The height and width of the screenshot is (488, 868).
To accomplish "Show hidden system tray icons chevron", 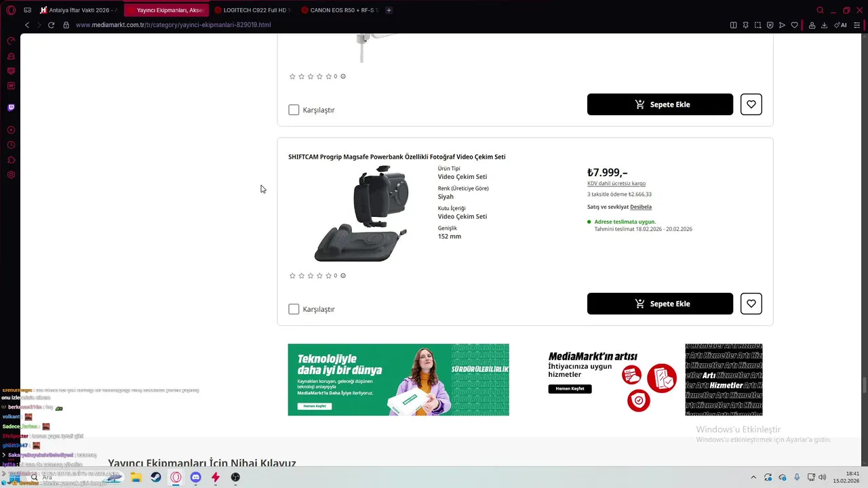I will point(753,477).
